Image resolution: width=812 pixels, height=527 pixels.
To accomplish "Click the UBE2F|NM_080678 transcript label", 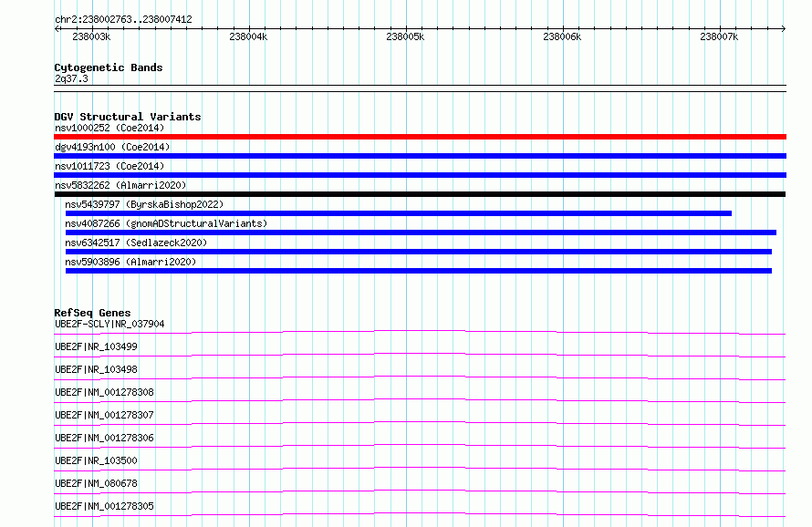I will click(96, 483).
